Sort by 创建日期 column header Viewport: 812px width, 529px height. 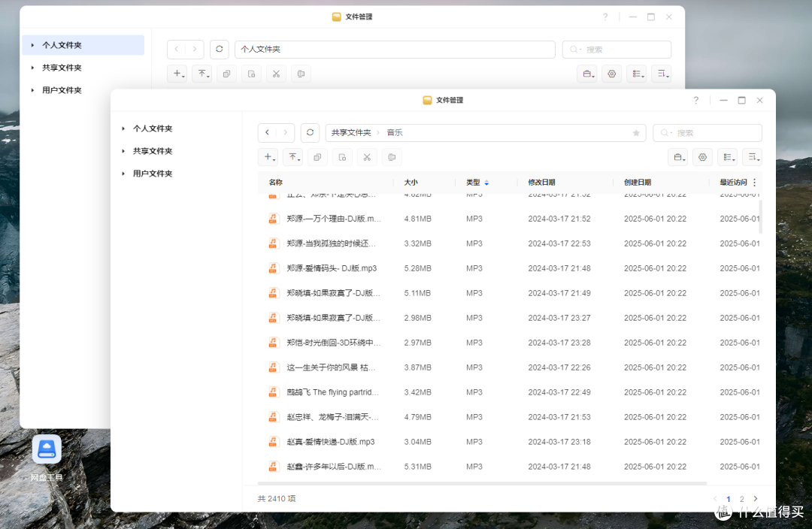point(638,182)
